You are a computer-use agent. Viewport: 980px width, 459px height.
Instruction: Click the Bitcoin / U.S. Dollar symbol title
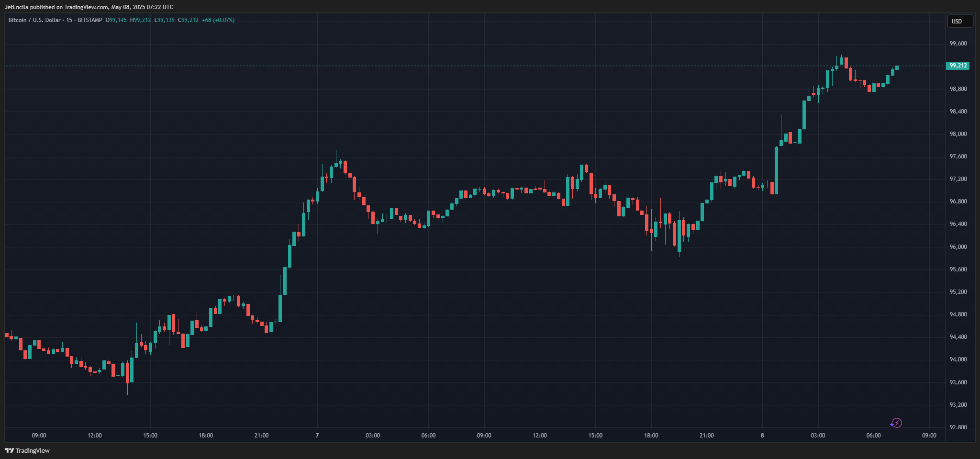34,20
